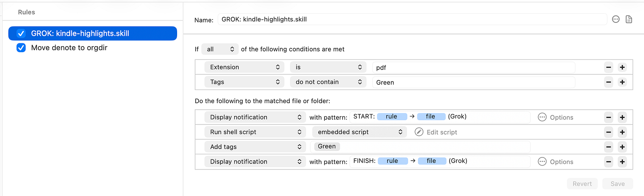Add an action after Add tags row

coord(622,147)
